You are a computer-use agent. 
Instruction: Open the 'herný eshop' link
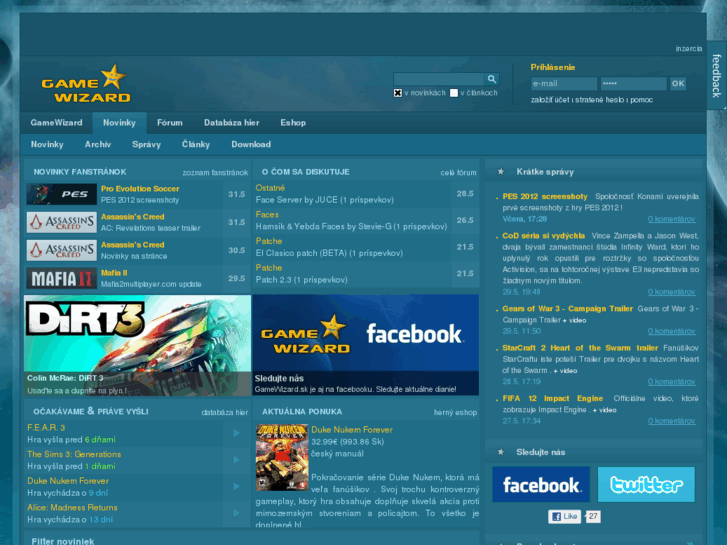(x=455, y=412)
